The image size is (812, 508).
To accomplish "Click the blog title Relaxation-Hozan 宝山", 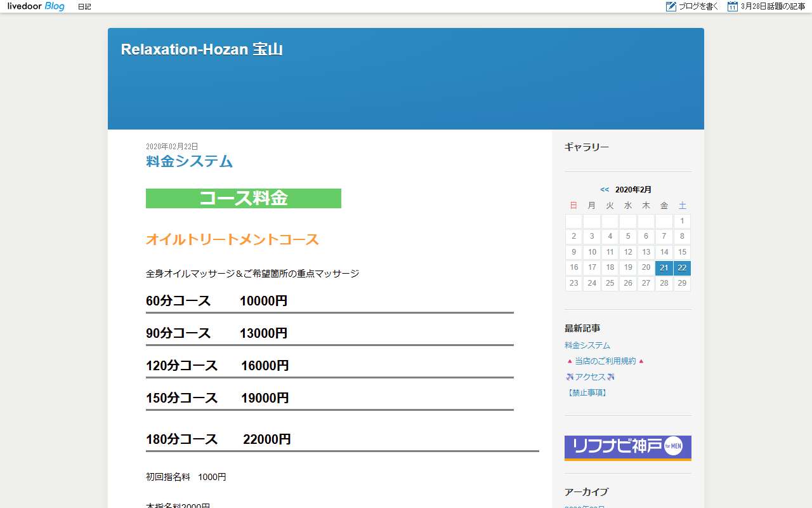I will (202, 50).
